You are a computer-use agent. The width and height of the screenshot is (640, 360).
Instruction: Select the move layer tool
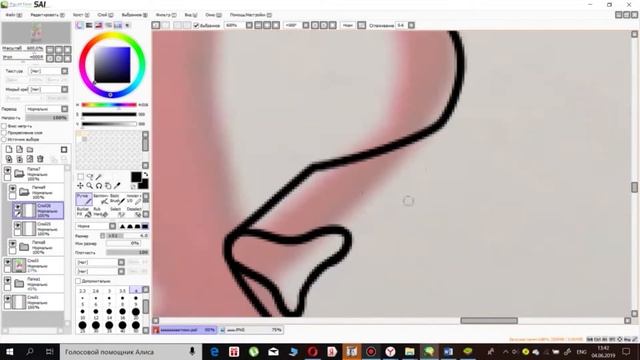(x=80, y=186)
